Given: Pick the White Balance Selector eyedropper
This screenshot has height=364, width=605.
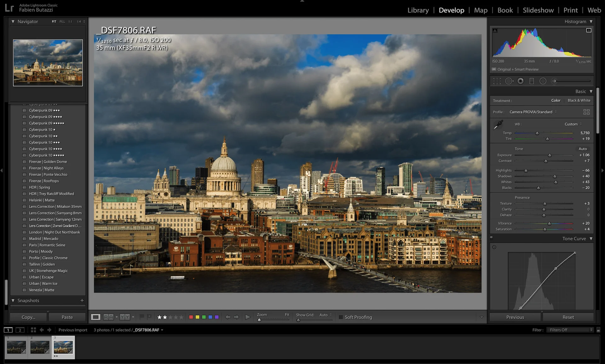Looking at the screenshot, I should [498, 125].
